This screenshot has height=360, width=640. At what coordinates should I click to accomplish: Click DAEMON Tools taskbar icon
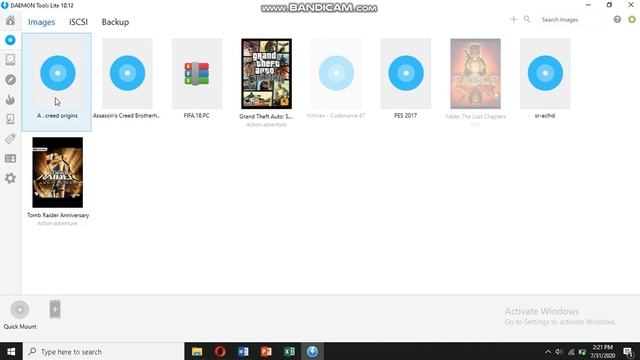tap(312, 351)
